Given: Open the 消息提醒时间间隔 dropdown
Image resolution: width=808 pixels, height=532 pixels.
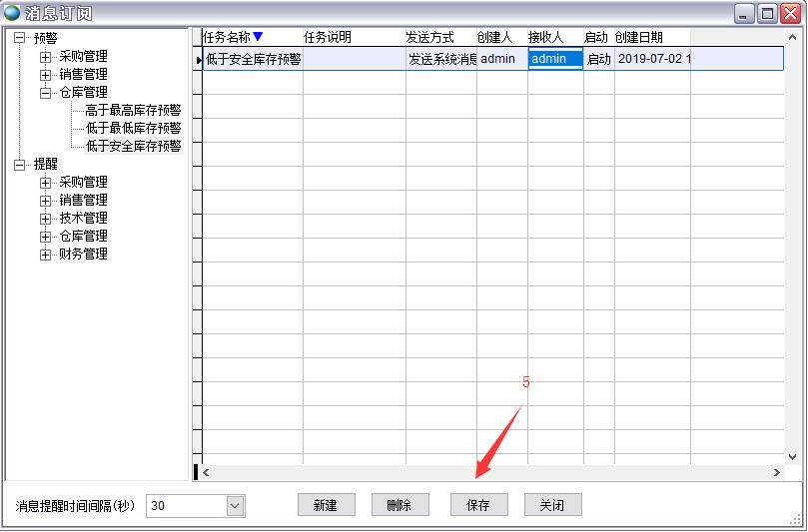Looking at the screenshot, I should pyautogui.click(x=234, y=506).
